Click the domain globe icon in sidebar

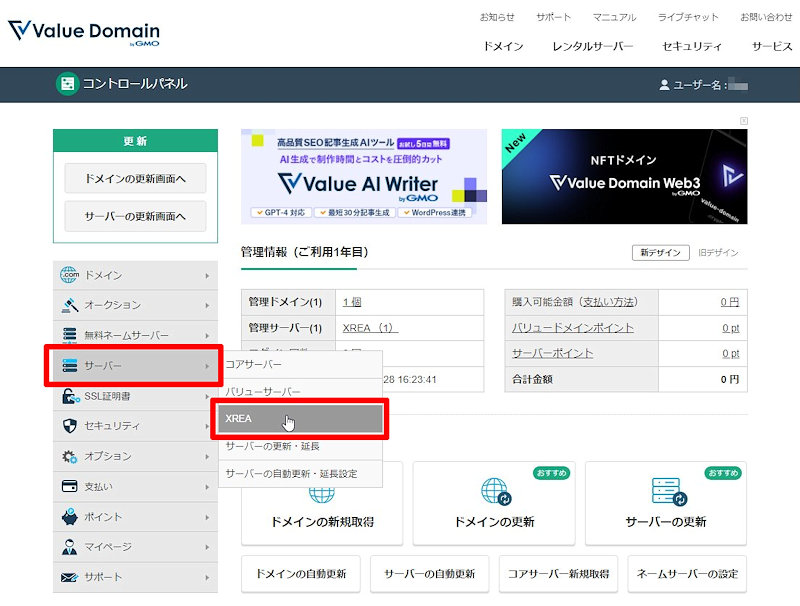(69, 275)
